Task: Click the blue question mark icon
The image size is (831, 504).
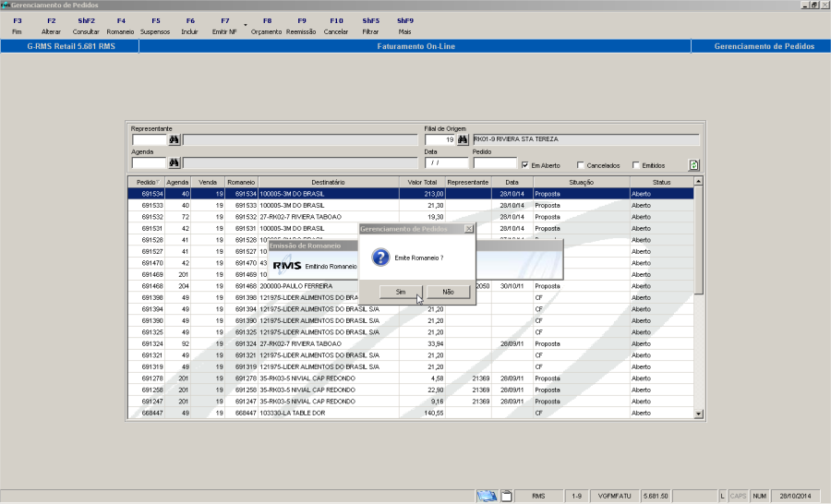Action: [380, 258]
